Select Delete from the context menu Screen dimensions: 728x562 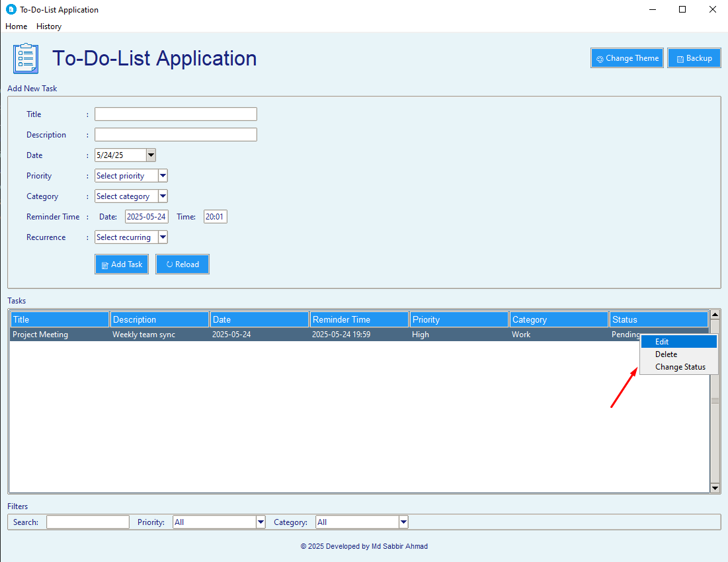[x=666, y=354]
